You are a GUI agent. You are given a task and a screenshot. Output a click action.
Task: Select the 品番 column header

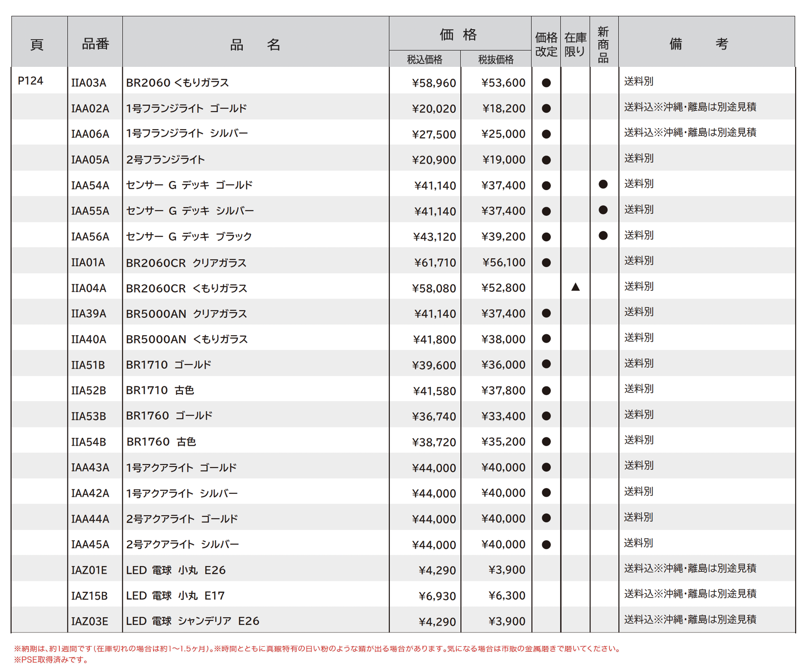pos(95,44)
